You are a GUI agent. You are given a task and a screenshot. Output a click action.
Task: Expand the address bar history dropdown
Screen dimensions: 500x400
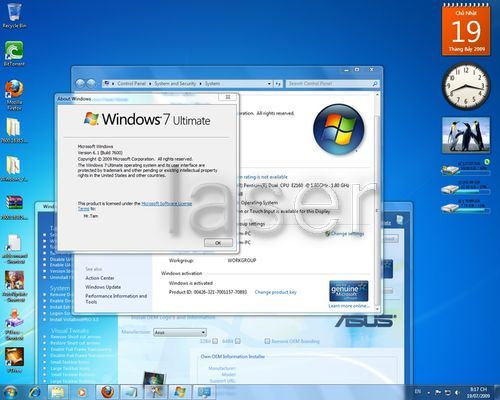pyautogui.click(x=269, y=84)
